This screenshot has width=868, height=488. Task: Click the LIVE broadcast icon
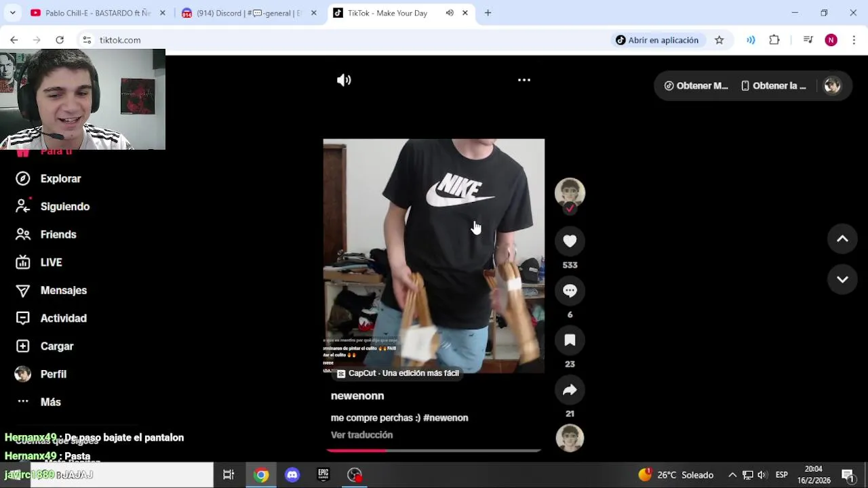click(x=23, y=262)
